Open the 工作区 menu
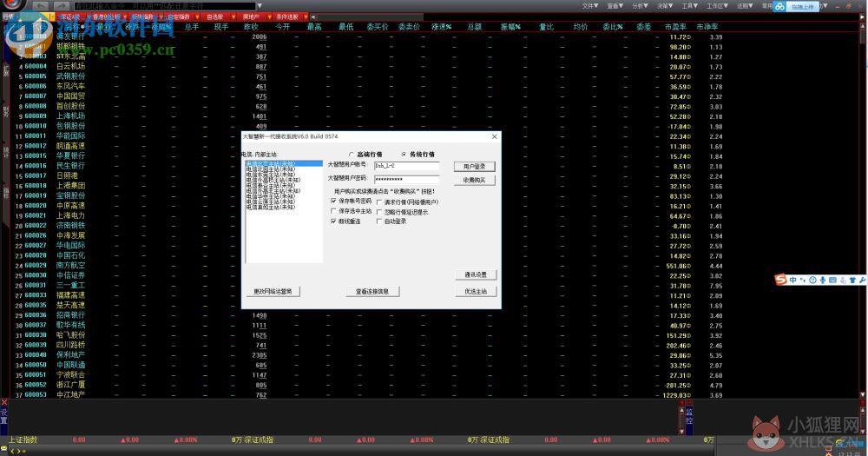This screenshot has width=868, height=456. coord(718,6)
